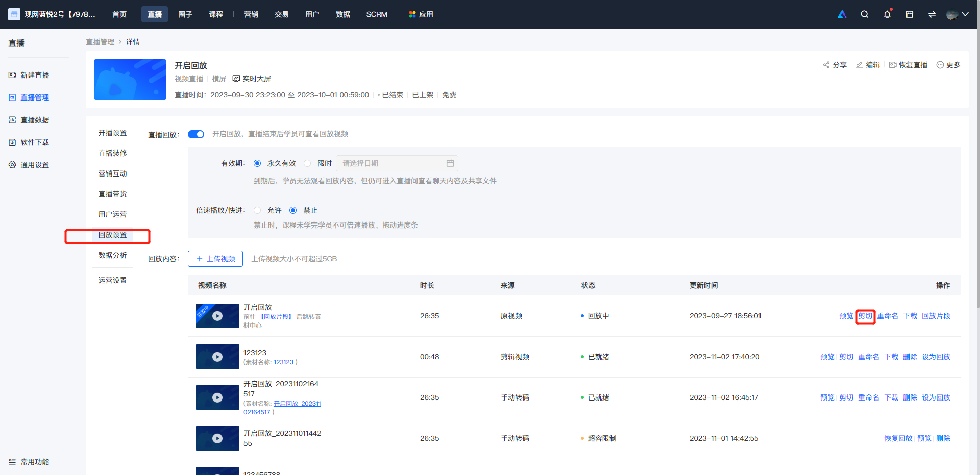The height and width of the screenshot is (475, 980).
Task: Play the 开启回放_20231102164517 video thumbnail
Action: pos(217,397)
